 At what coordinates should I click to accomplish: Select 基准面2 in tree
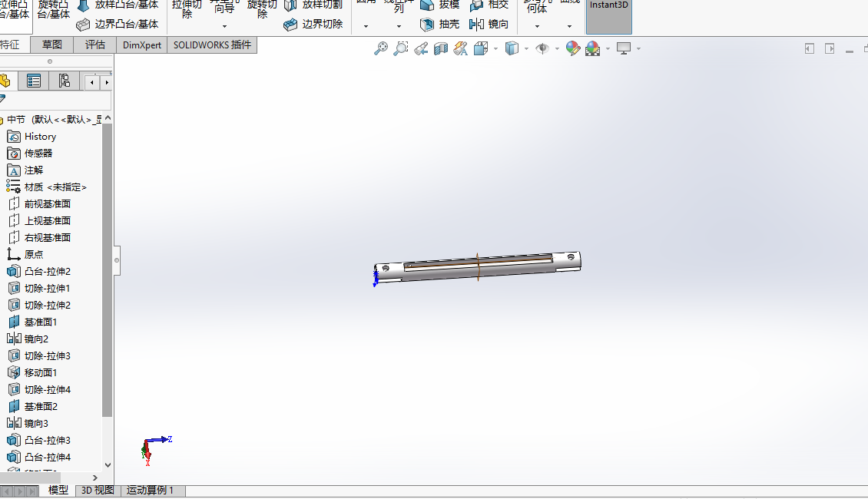click(32, 407)
